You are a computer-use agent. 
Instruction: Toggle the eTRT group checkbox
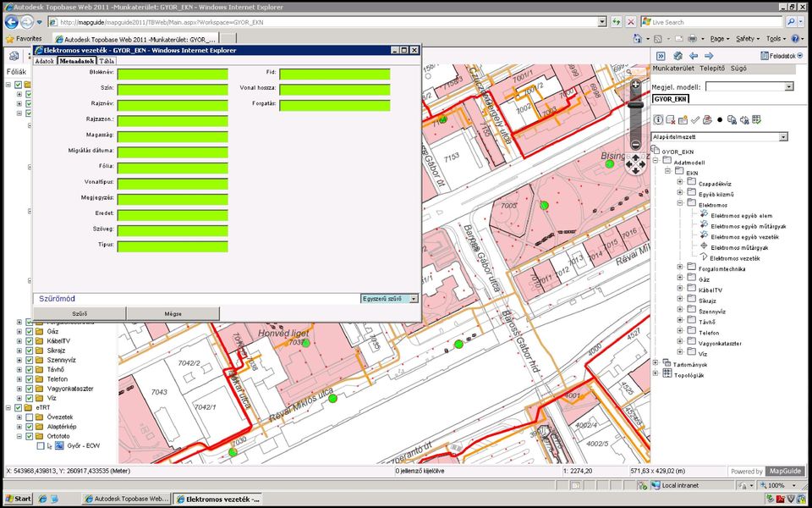18,408
